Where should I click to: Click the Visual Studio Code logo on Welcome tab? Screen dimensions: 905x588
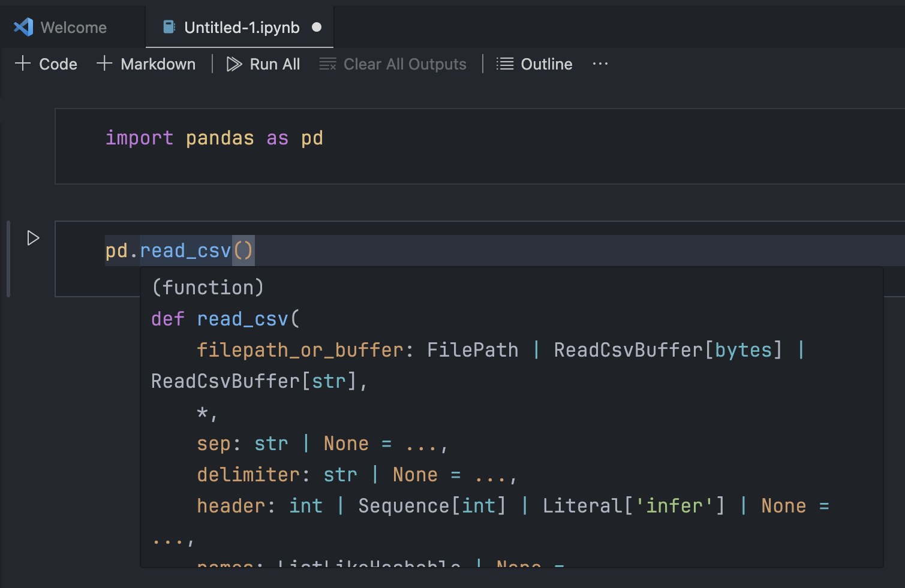(x=22, y=26)
